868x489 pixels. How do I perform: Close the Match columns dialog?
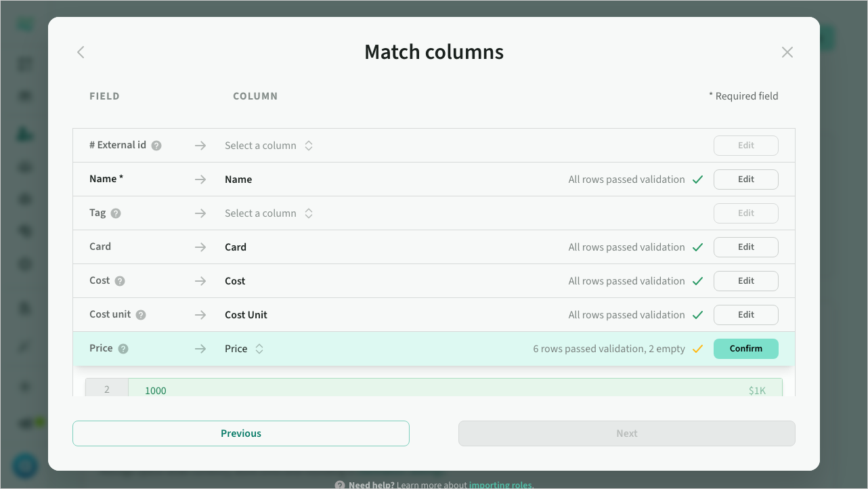787,52
